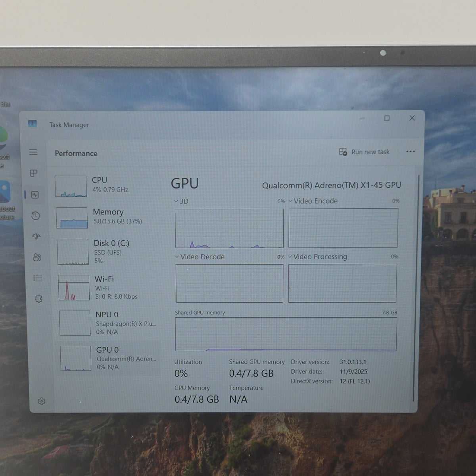Open the Users page icon
Screen dimensions: 476x476
(37, 257)
